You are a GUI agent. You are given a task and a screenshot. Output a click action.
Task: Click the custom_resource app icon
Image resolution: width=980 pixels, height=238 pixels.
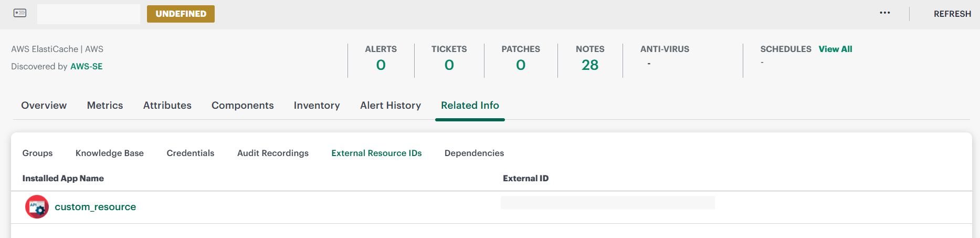point(37,207)
